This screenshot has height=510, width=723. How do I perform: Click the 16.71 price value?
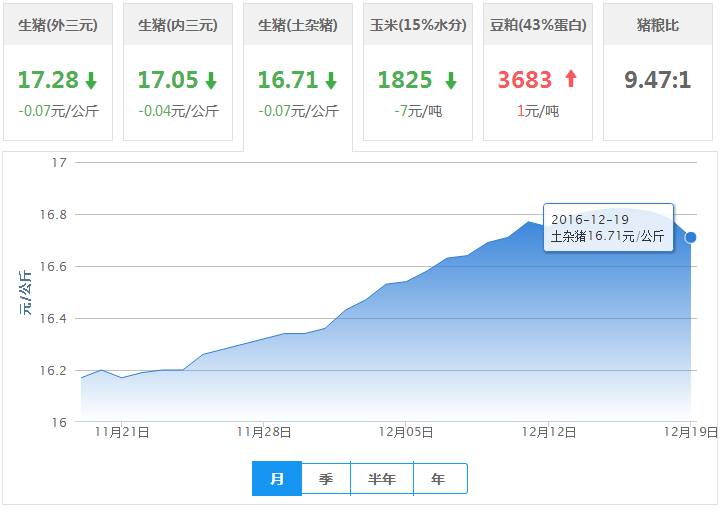288,80
